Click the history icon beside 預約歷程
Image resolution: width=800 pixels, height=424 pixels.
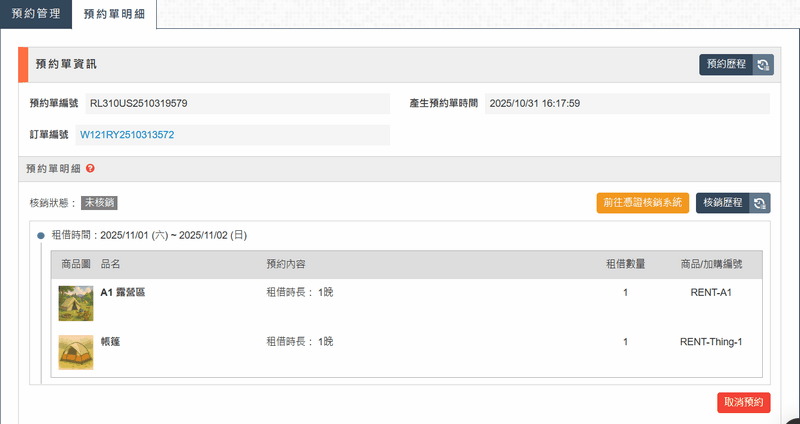pyautogui.click(x=762, y=65)
